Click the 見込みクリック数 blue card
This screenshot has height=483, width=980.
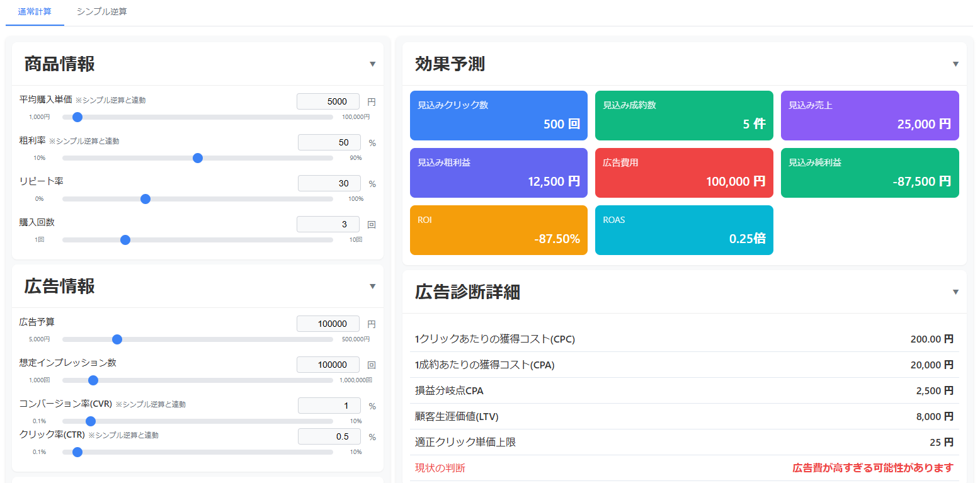pyautogui.click(x=498, y=115)
